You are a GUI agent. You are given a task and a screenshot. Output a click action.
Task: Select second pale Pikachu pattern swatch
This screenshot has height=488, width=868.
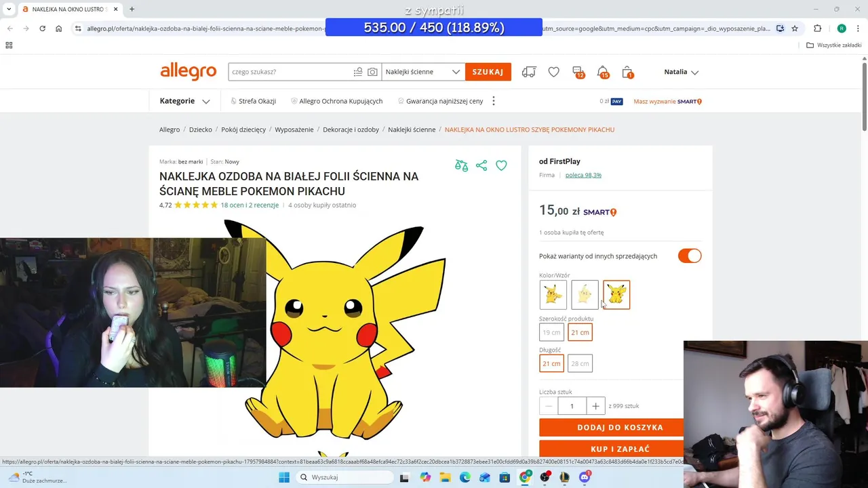pos(585,295)
